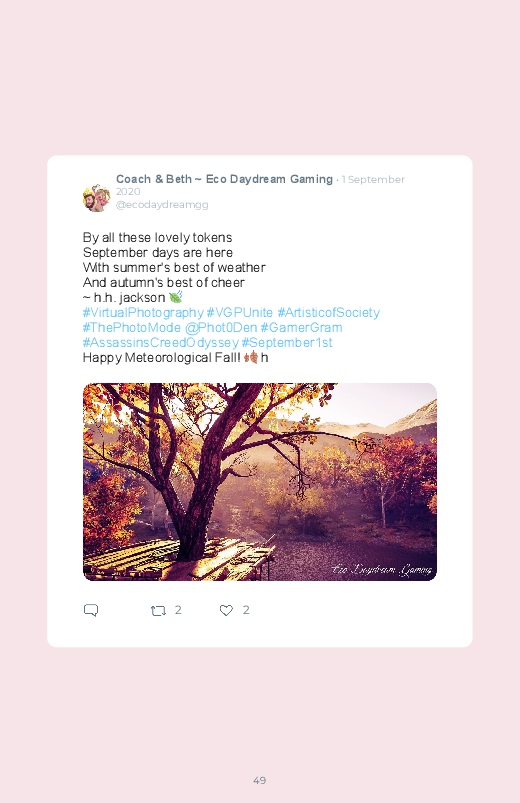Open the #GamerGram hashtag
520x803 pixels.
301,327
